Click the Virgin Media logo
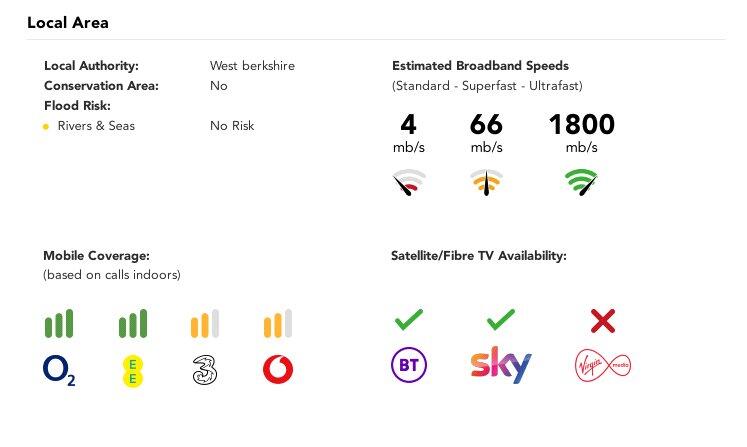Viewport: 747px width, 447px height. [602, 366]
